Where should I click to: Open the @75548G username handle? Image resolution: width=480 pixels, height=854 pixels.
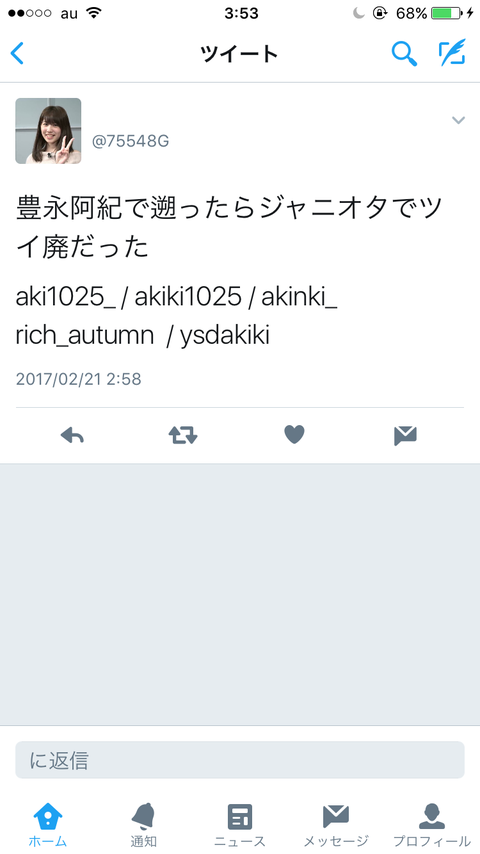click(x=131, y=141)
